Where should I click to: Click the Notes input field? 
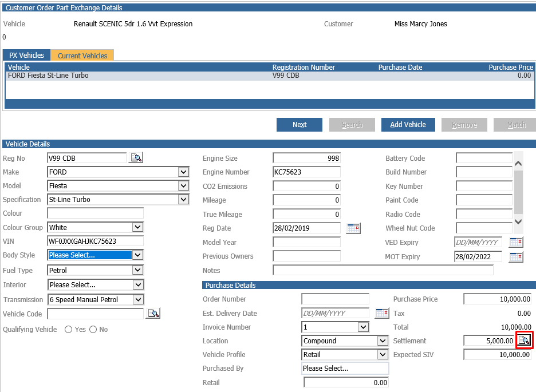[x=383, y=271]
